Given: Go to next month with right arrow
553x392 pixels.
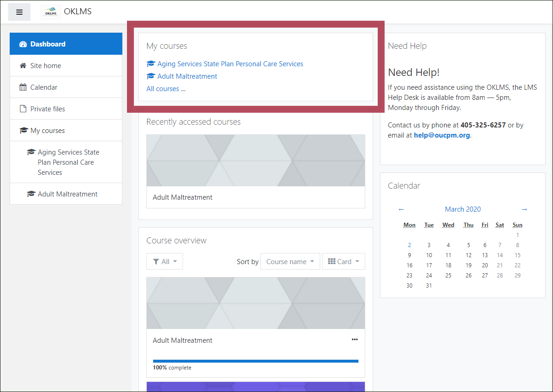Looking at the screenshot, I should coord(524,209).
